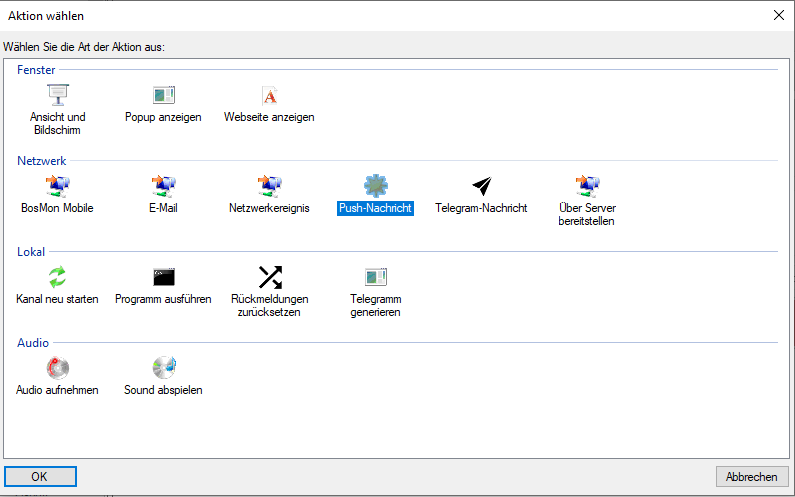This screenshot has height=497, width=795.
Task: Select the E-Mail action icon
Action: coord(163,185)
